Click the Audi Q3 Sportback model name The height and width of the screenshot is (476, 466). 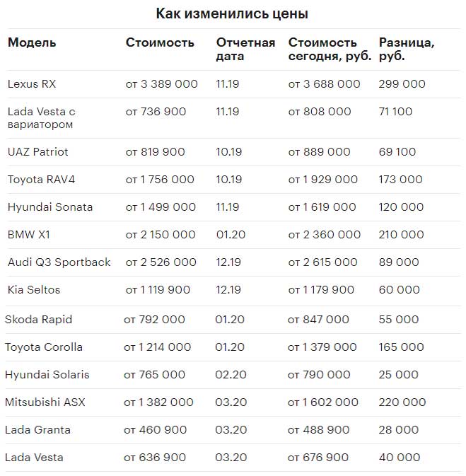point(59,262)
